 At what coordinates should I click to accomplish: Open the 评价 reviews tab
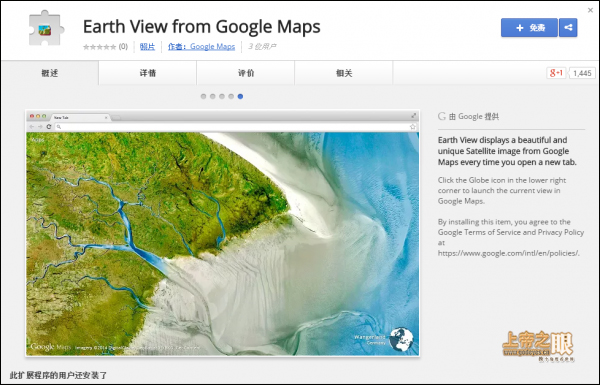pos(246,73)
